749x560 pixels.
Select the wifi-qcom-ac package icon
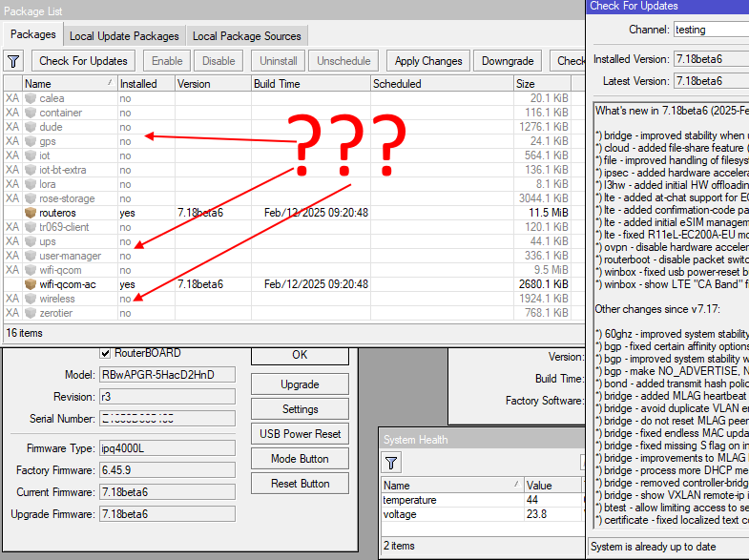tap(31, 284)
